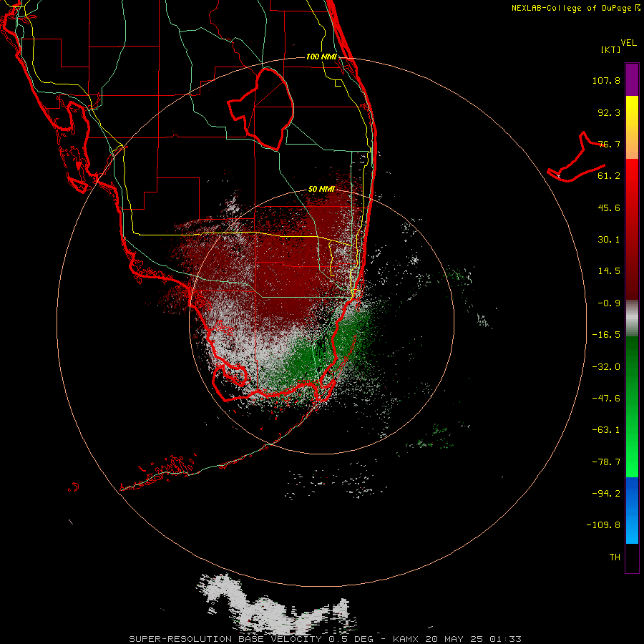The width and height of the screenshot is (644, 644).
Task: Click the 50 NMI range ring label
Action: point(321,190)
